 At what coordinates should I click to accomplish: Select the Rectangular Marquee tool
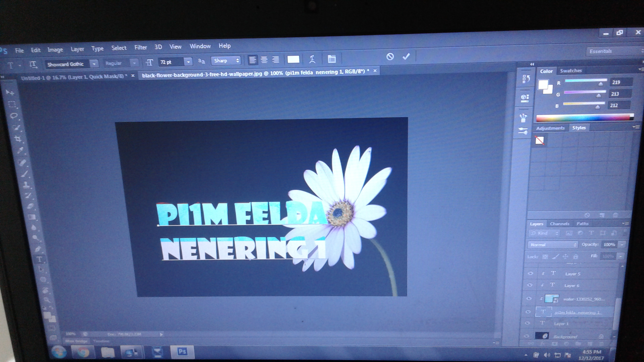(12, 104)
